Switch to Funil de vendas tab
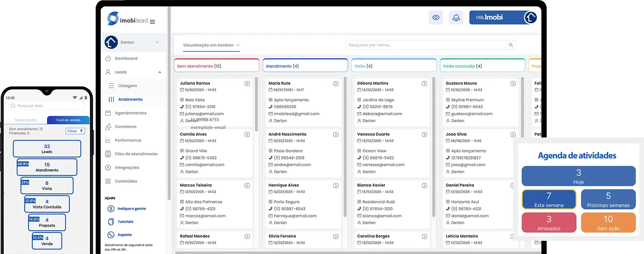Image resolution: width=644 pixels, height=254 pixels. pyautogui.click(x=68, y=120)
